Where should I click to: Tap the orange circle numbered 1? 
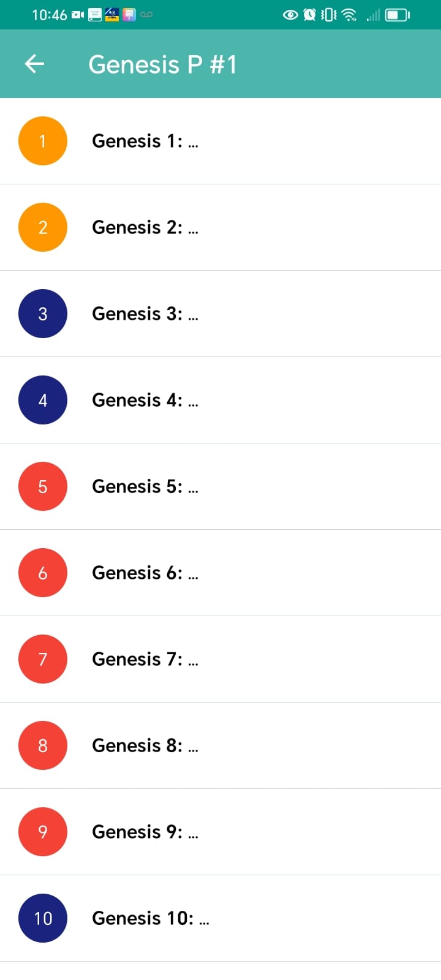[x=43, y=141]
